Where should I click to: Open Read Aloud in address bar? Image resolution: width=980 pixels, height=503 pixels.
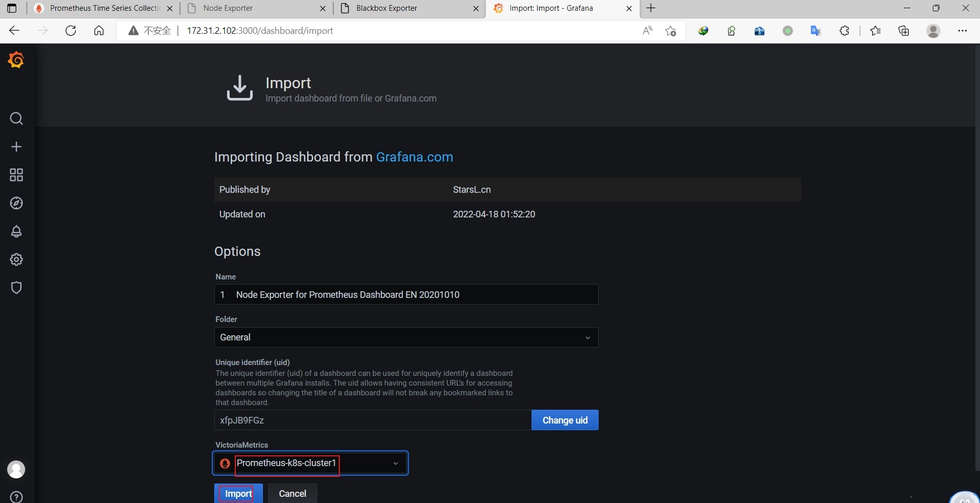(x=648, y=31)
